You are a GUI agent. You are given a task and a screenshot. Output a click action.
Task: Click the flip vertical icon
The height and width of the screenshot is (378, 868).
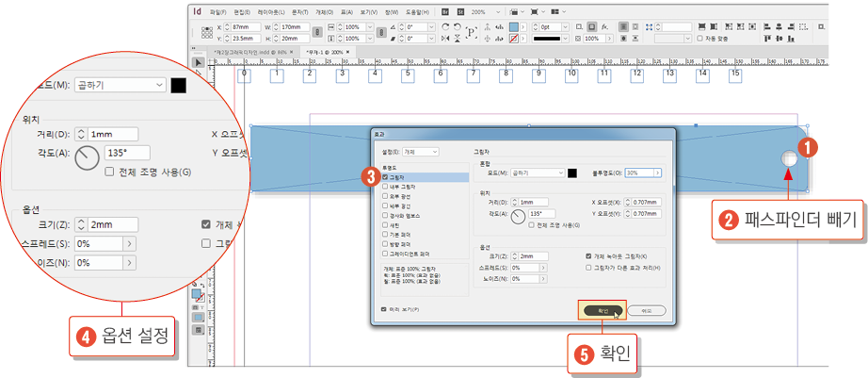coord(458,39)
